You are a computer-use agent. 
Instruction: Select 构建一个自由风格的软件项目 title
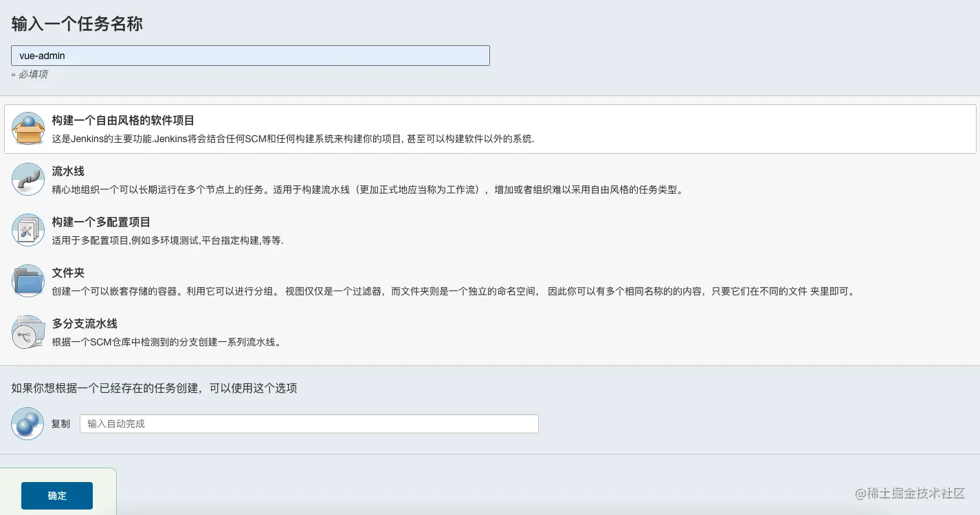(123, 121)
